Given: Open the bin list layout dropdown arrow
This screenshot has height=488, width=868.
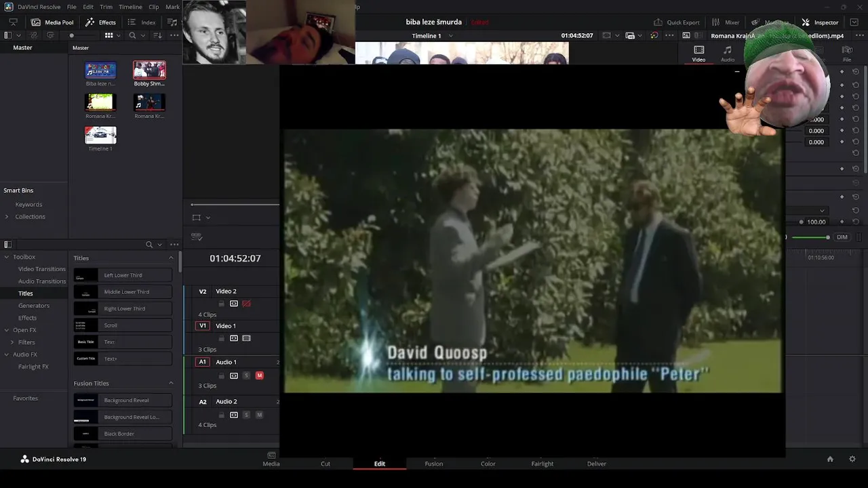Looking at the screenshot, I should [x=18, y=35].
